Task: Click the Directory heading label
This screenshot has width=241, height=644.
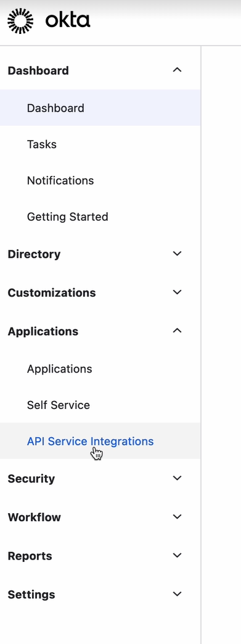Action: [34, 254]
